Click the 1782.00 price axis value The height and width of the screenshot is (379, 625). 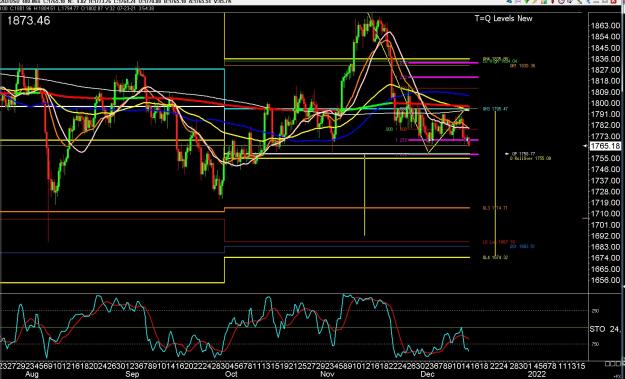605,125
